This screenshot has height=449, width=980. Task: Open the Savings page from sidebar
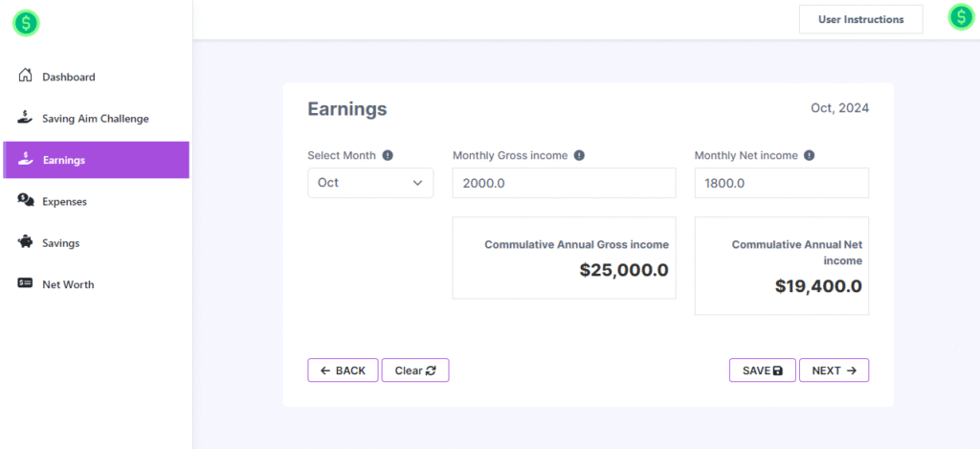(x=60, y=243)
